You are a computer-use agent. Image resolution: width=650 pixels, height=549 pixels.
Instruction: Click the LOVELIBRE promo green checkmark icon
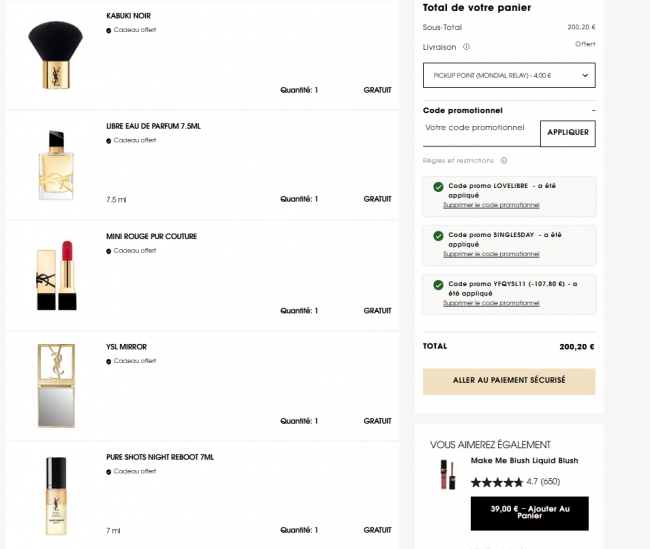coord(438,186)
